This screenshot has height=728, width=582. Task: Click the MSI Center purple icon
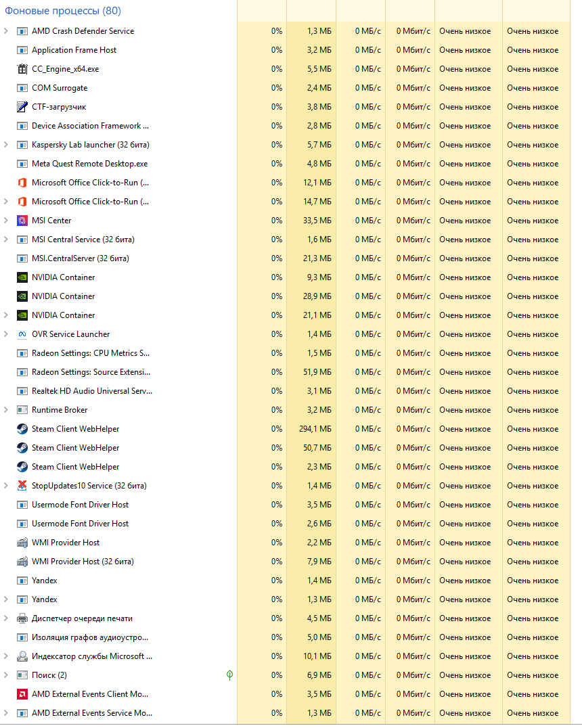(x=22, y=221)
